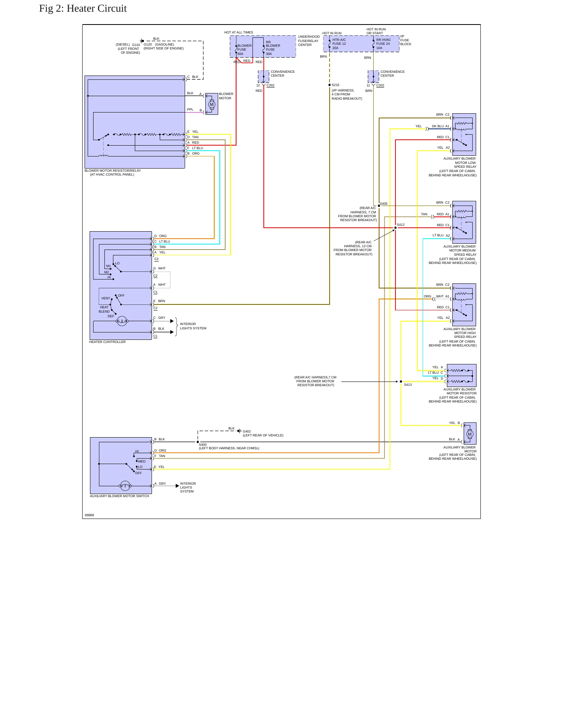
Task: Click the 'MED' position in auxiliary switch
Action: pyautogui.click(x=142, y=461)
